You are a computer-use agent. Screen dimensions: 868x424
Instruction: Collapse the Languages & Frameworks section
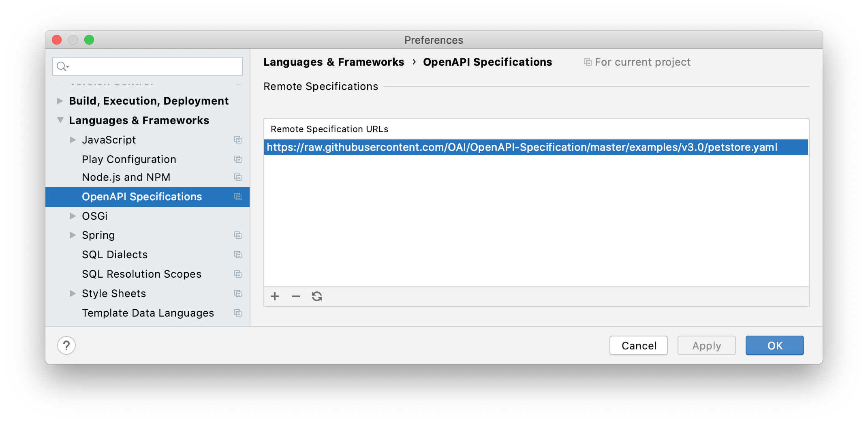(x=60, y=120)
